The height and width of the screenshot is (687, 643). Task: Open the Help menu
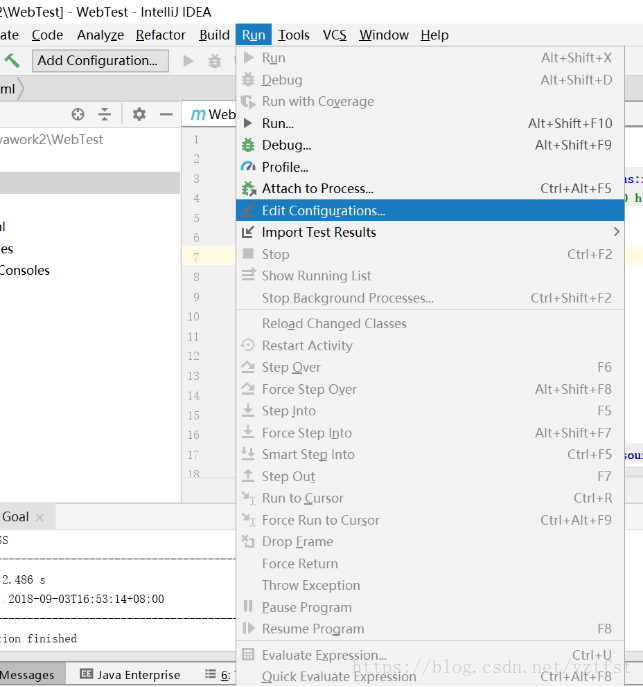click(x=435, y=35)
